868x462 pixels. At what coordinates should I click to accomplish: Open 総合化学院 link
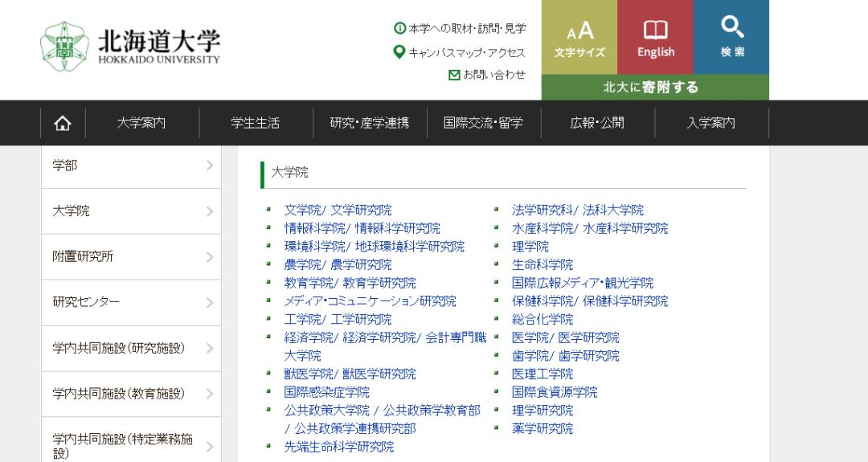pyautogui.click(x=542, y=320)
